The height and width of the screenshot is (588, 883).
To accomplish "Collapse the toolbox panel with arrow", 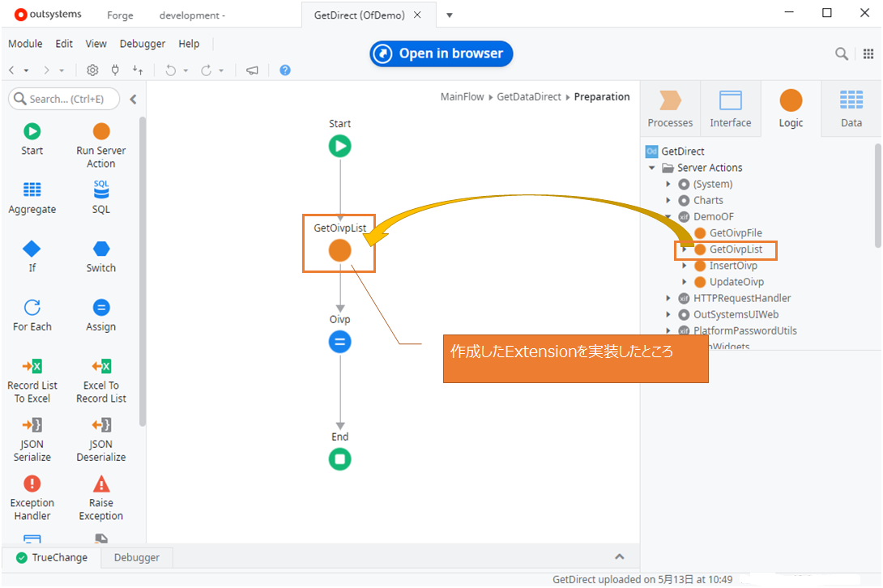I will pyautogui.click(x=133, y=99).
